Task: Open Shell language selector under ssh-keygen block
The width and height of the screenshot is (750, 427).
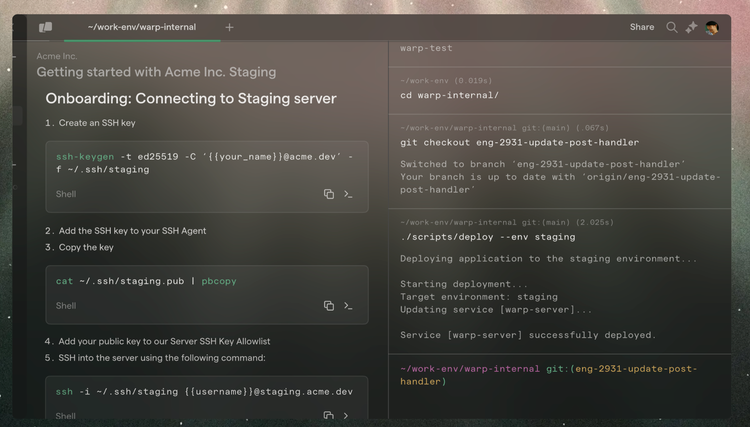Action: pos(66,194)
